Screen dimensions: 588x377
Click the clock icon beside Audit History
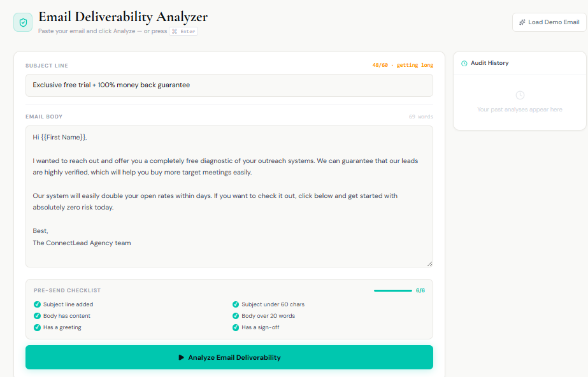click(x=464, y=63)
